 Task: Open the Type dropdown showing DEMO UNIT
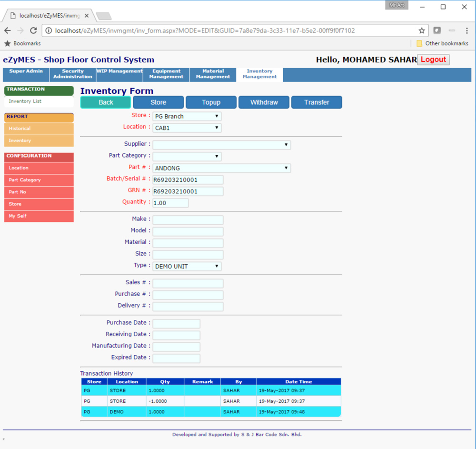coord(187,267)
